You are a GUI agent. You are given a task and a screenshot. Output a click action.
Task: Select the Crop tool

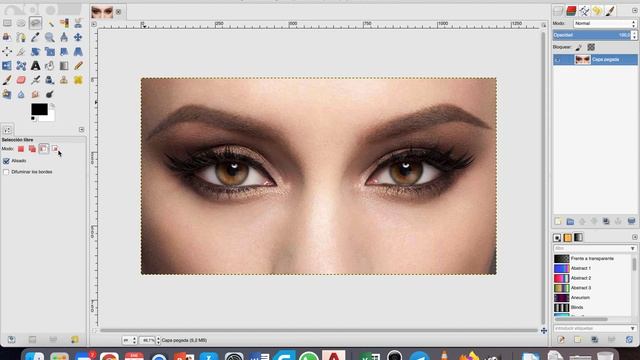click(21, 51)
